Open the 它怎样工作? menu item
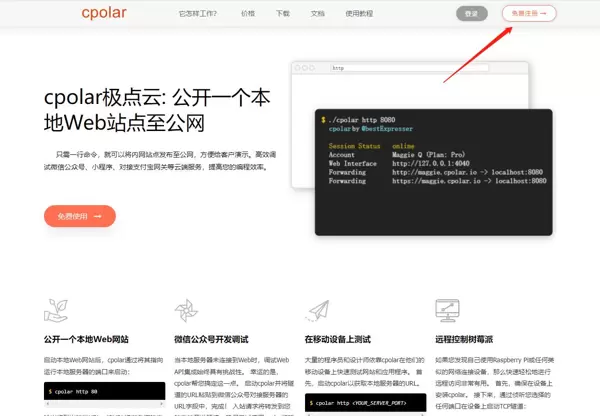The image size is (600, 416). click(197, 14)
